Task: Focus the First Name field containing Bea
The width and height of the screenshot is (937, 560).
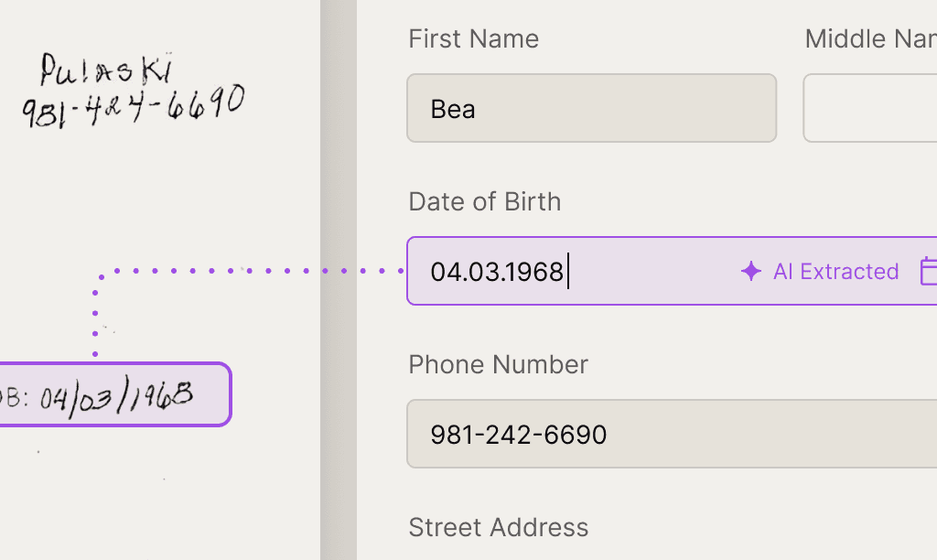Action: pos(591,108)
